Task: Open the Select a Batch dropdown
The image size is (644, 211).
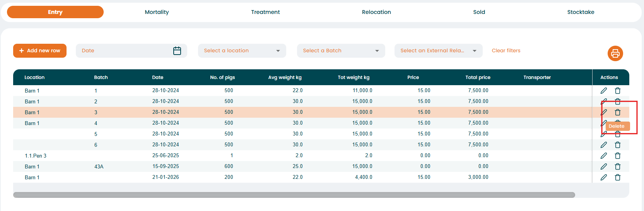Action: 341,51
